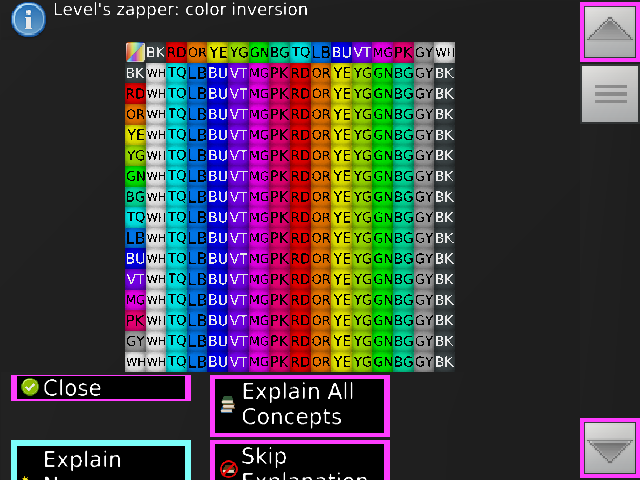The height and width of the screenshot is (480, 640).
Task: Click the red RD cell in top header row
Action: coord(176,52)
